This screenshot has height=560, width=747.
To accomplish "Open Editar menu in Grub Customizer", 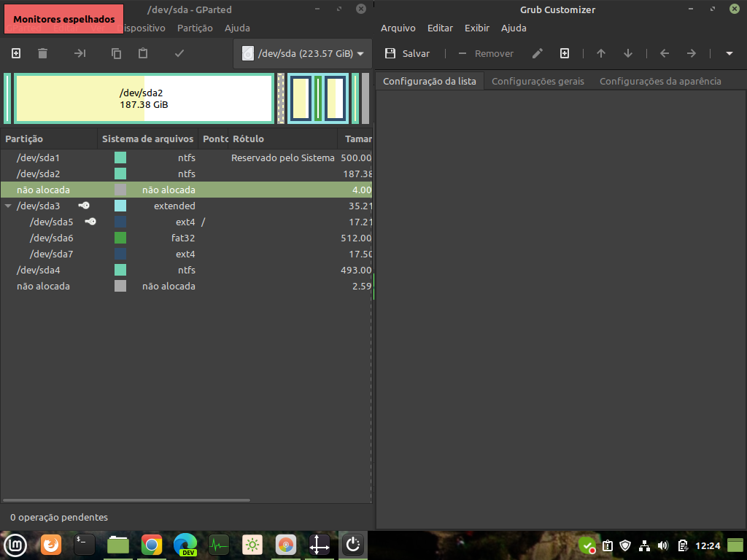I will pos(440,28).
